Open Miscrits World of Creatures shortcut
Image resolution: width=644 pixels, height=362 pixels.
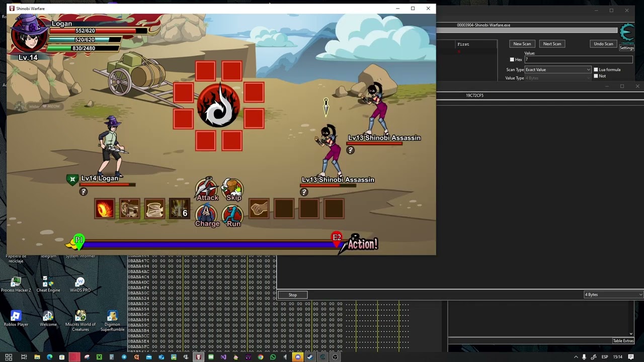tap(80, 321)
